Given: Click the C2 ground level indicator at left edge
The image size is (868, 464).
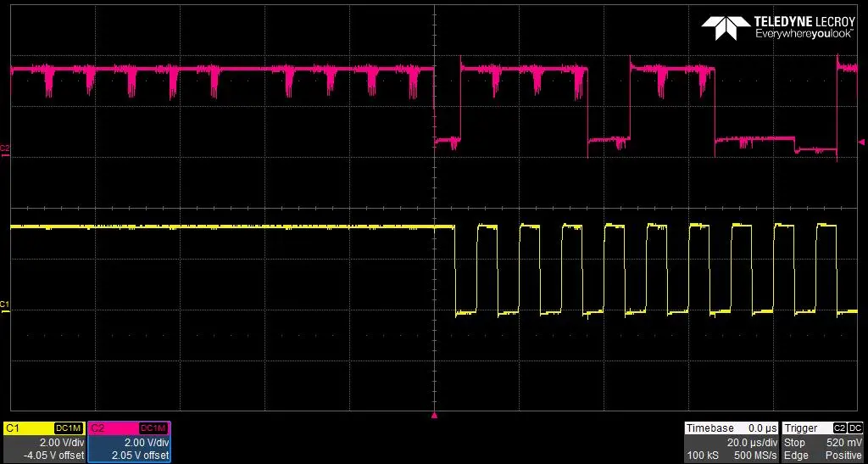Looking at the screenshot, I should (4, 151).
